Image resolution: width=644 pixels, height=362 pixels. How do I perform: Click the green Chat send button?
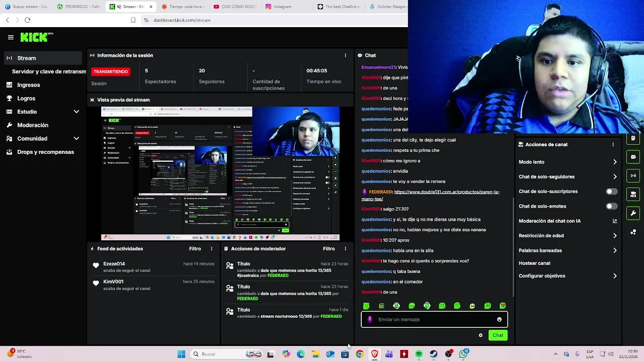point(498,335)
